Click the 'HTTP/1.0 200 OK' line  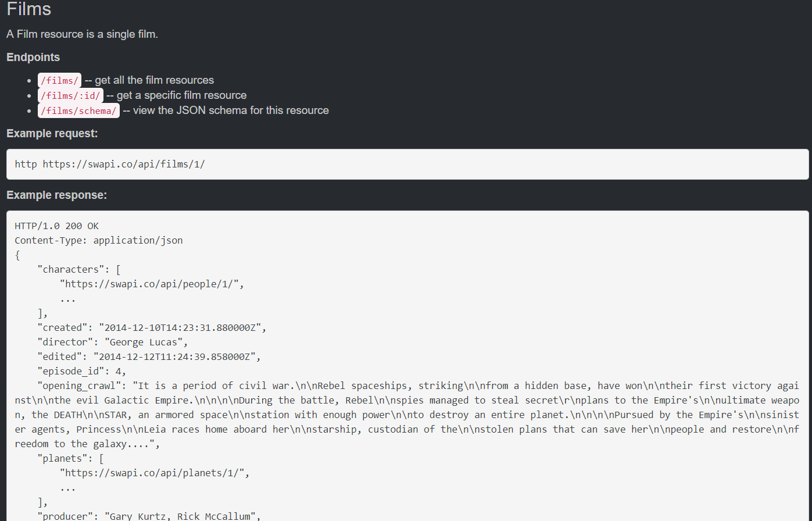[x=57, y=226]
